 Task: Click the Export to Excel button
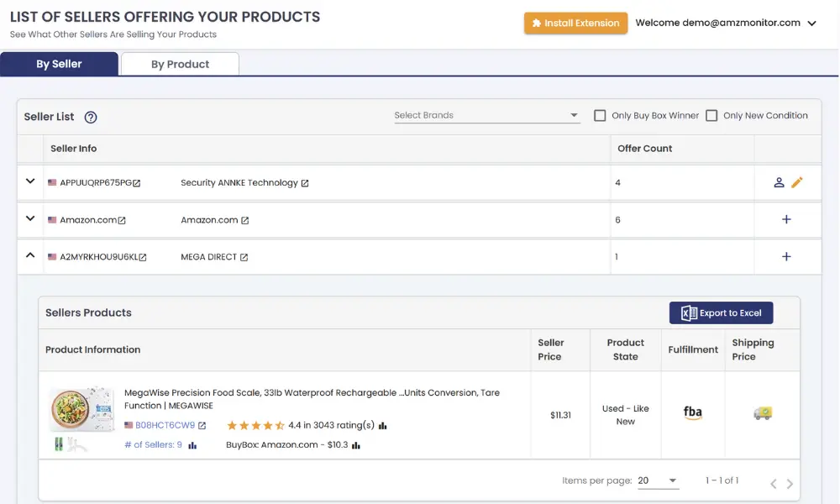721,312
